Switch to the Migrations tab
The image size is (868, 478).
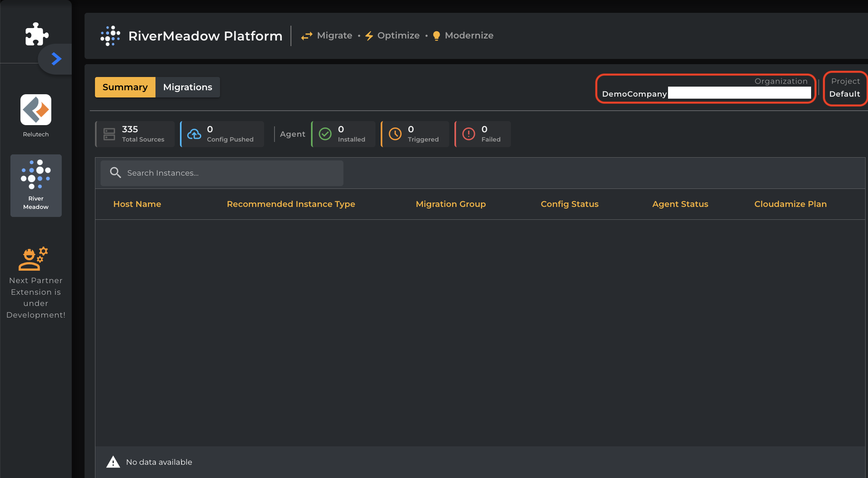188,87
